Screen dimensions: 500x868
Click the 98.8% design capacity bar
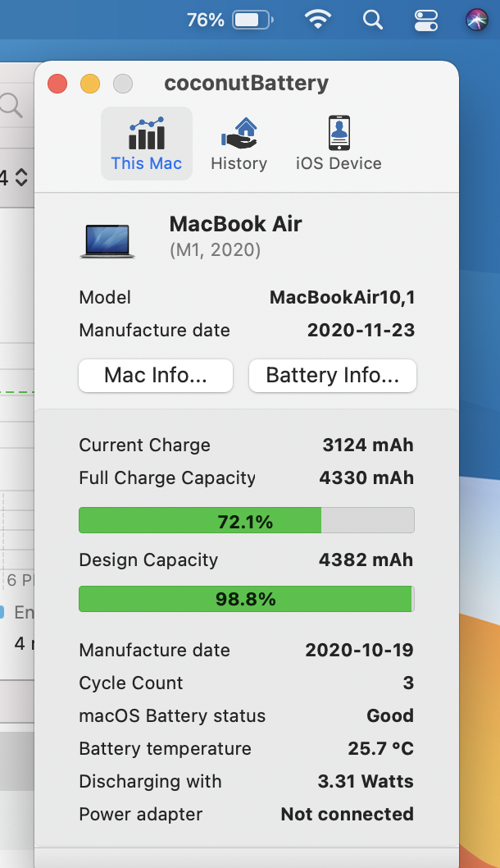[x=246, y=599]
